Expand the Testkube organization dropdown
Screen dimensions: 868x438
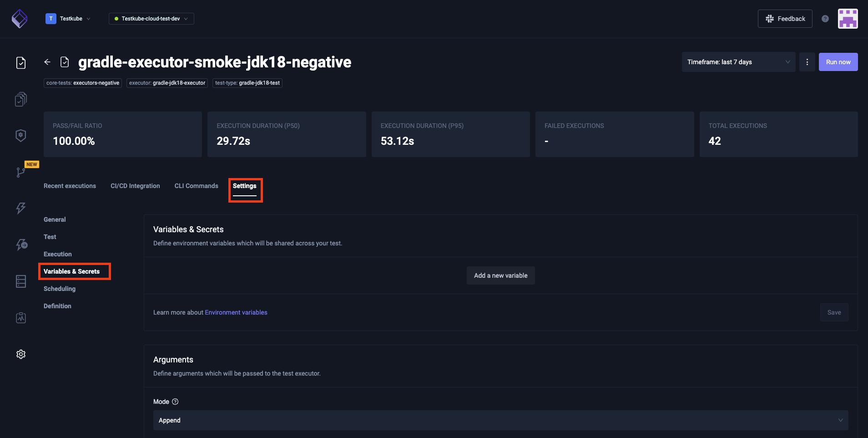click(68, 19)
